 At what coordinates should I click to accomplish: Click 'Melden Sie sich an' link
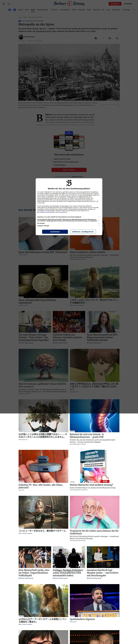(77, 176)
